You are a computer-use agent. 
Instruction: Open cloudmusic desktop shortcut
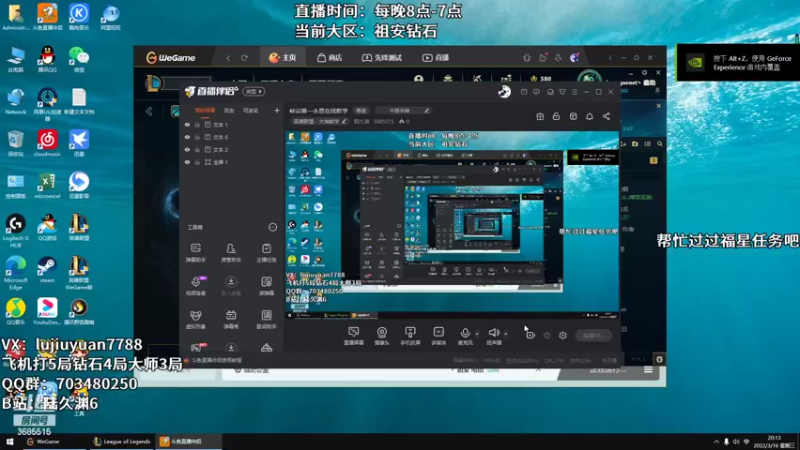tap(47, 143)
